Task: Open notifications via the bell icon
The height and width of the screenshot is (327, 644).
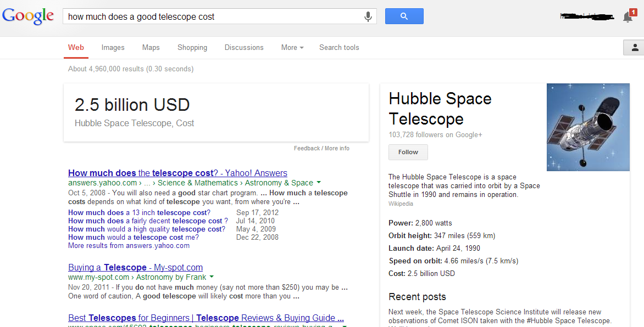Action: 627,17
